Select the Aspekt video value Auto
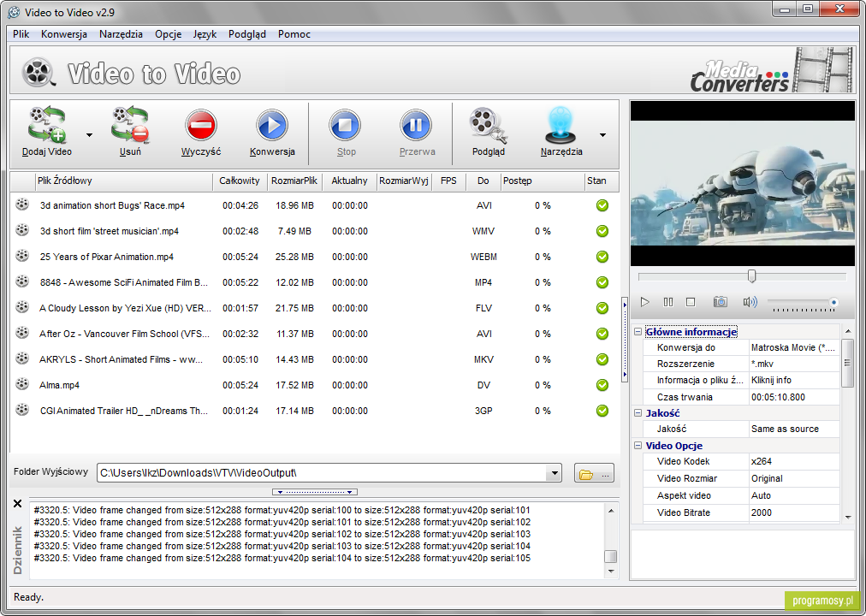Screen dimensions: 866x616 (793, 495)
